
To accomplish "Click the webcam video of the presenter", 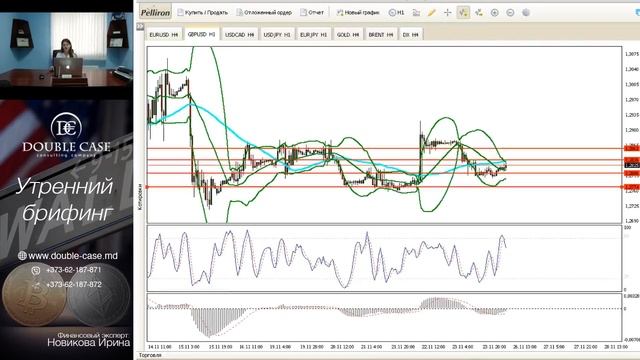I will pyautogui.click(x=66, y=49).
